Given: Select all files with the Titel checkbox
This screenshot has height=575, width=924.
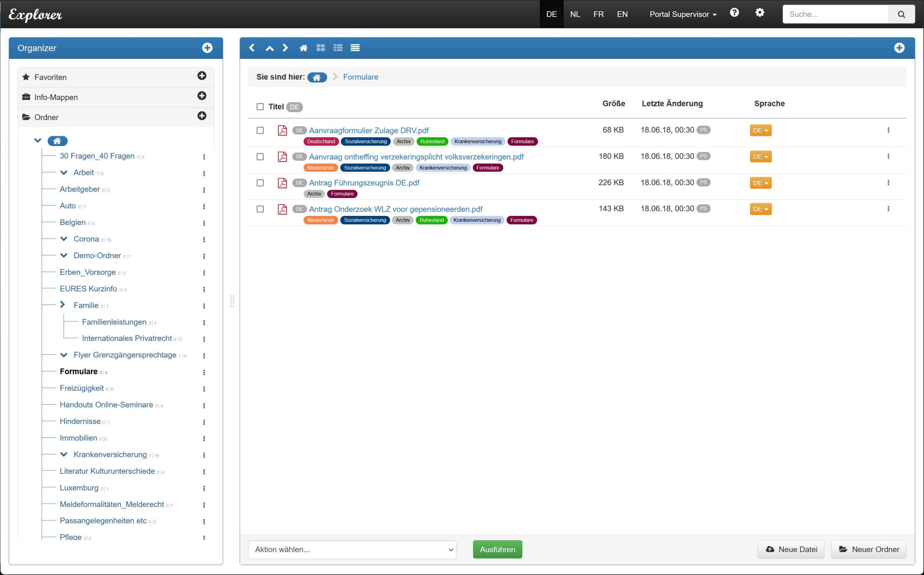Looking at the screenshot, I should click(260, 107).
